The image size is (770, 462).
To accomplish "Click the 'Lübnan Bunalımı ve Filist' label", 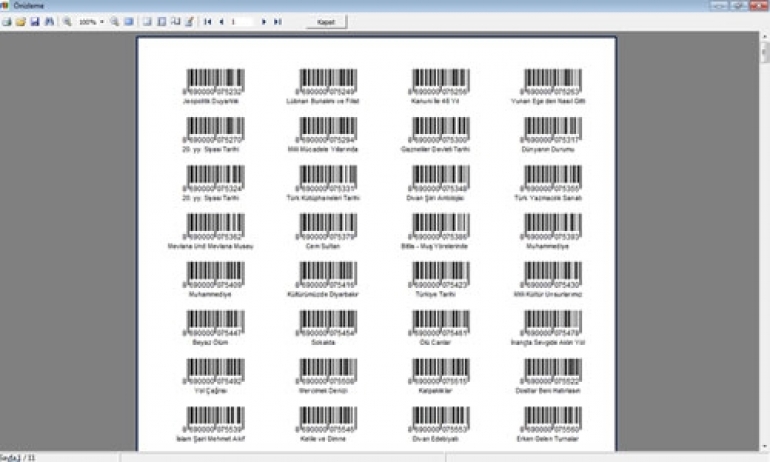I will click(323, 101).
